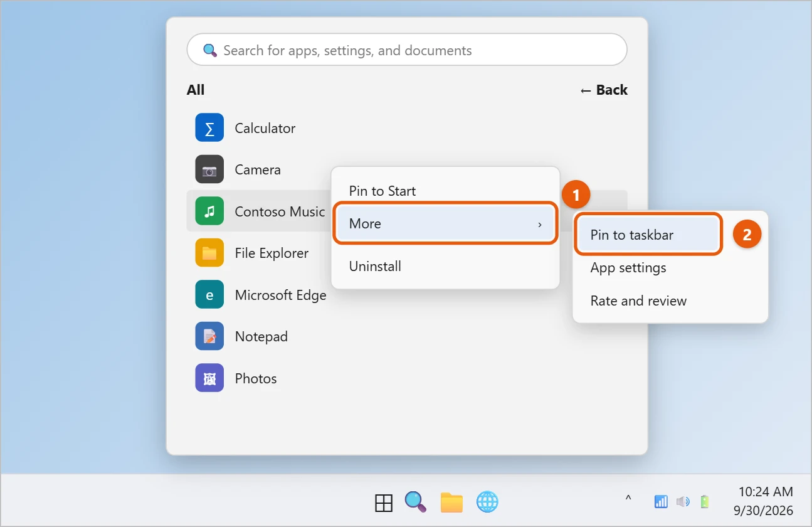The width and height of the screenshot is (812, 527).
Task: Click the Photos label text
Action: [256, 378]
